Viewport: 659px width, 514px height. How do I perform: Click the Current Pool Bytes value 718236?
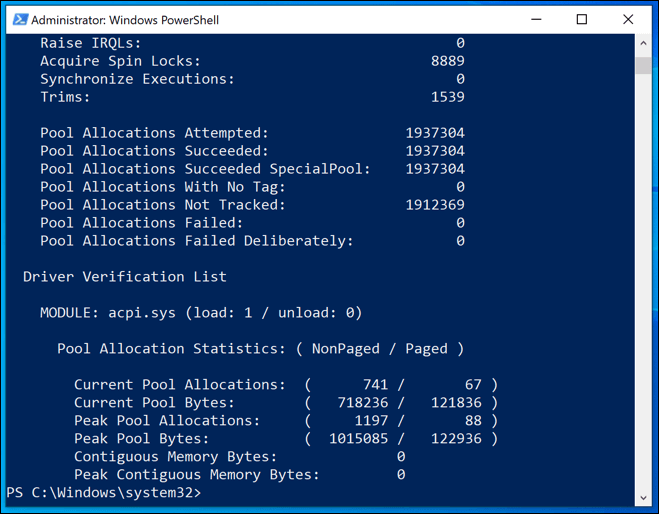(x=363, y=403)
